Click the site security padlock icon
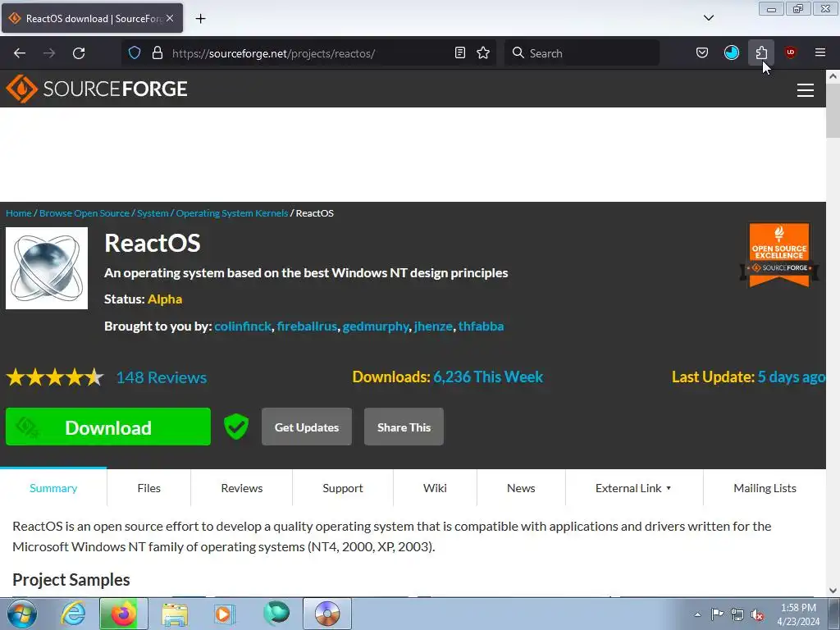This screenshot has height=630, width=840. (157, 52)
